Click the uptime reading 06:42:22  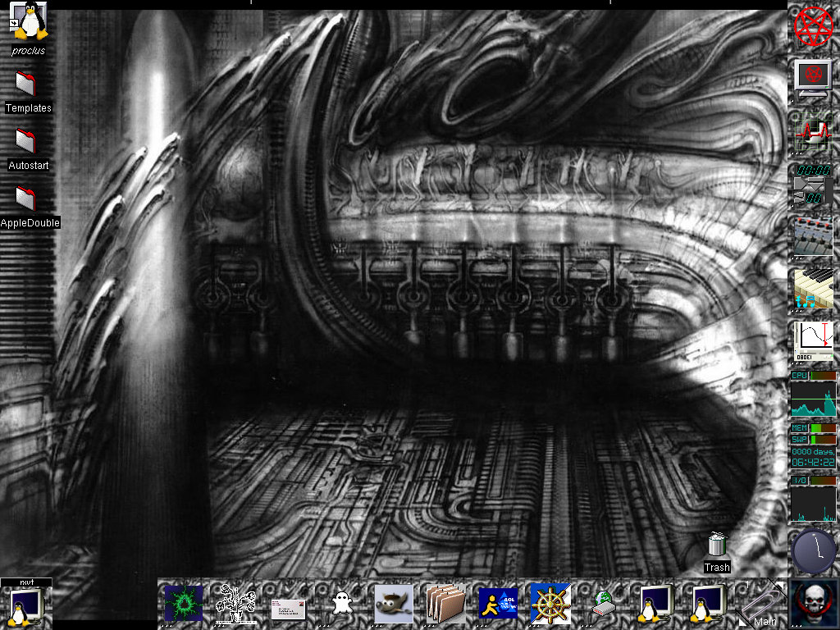[x=813, y=463]
